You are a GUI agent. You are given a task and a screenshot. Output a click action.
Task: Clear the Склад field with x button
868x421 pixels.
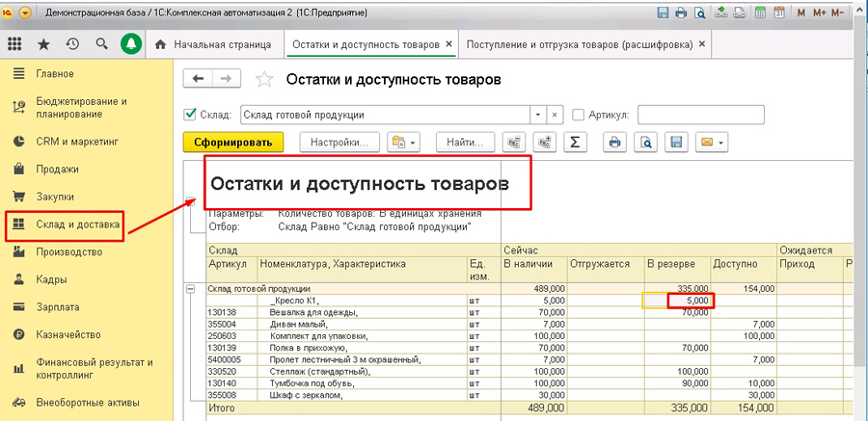click(556, 115)
